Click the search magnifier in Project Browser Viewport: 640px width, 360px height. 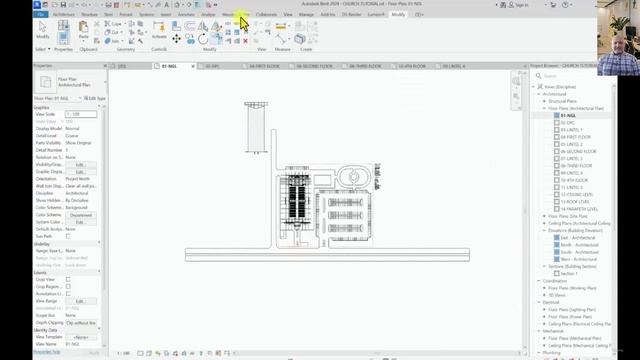pos(539,76)
